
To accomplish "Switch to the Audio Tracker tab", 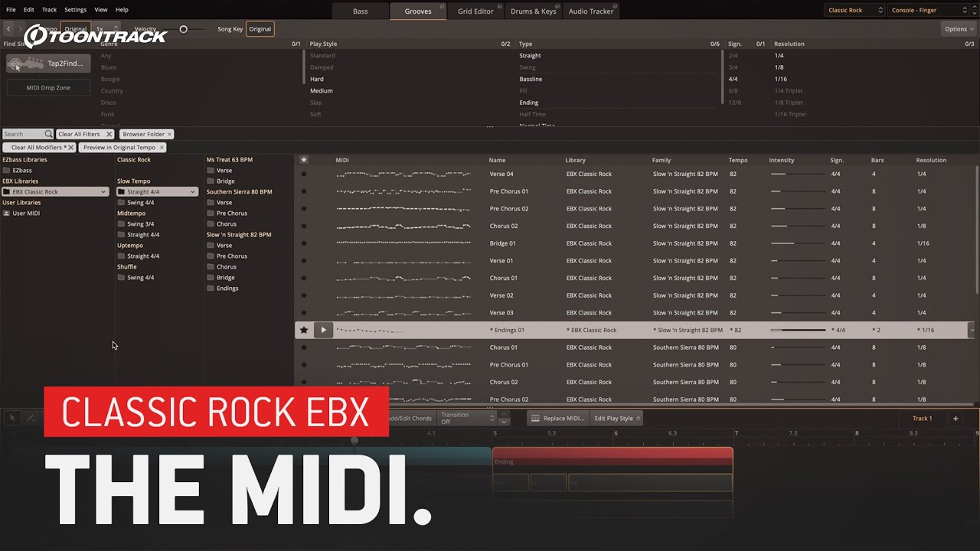I will point(591,11).
